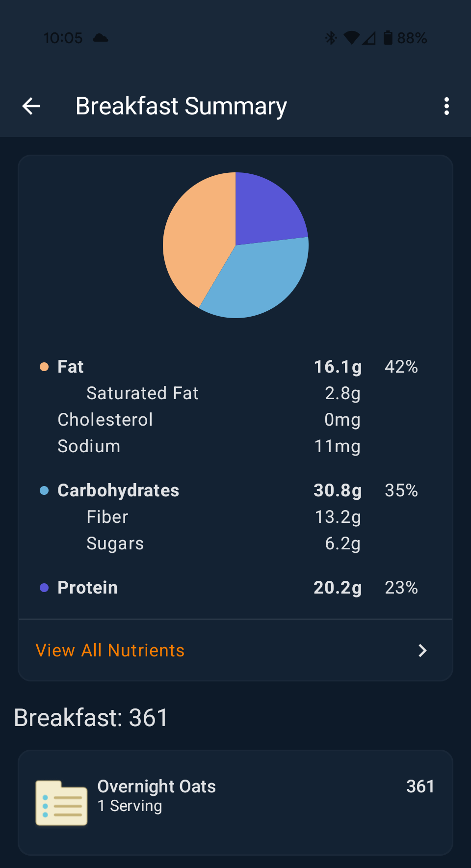Open the three-dot overflow menu
This screenshot has height=868, width=471.
coord(446,106)
